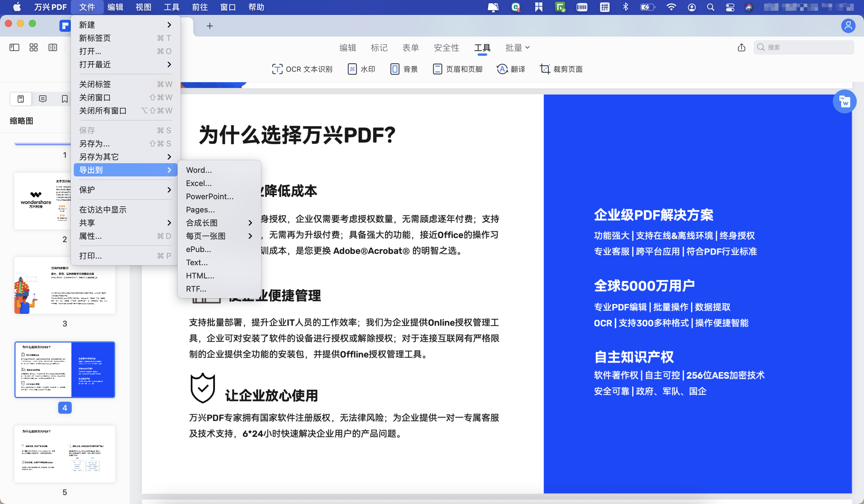Select Excel... from export submenu
Screen dimensions: 864x504
(199, 183)
